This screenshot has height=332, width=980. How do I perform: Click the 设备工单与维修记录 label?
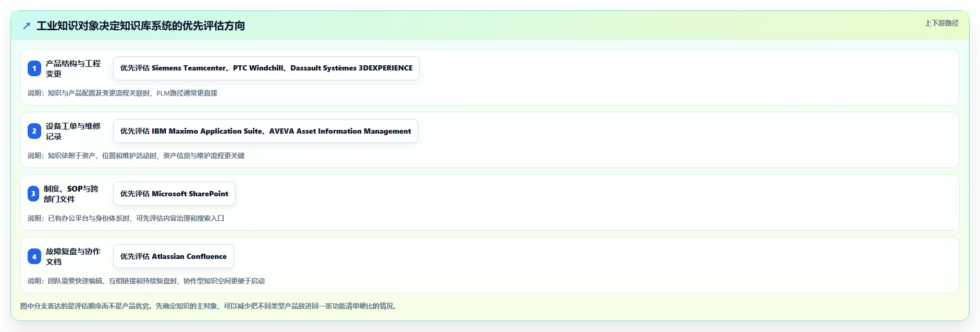(73, 131)
